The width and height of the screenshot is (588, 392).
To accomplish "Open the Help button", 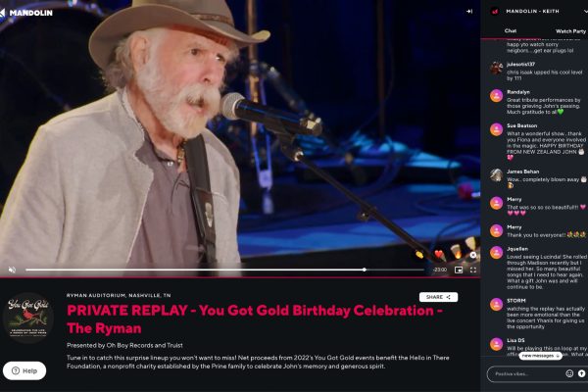I will pos(24,370).
